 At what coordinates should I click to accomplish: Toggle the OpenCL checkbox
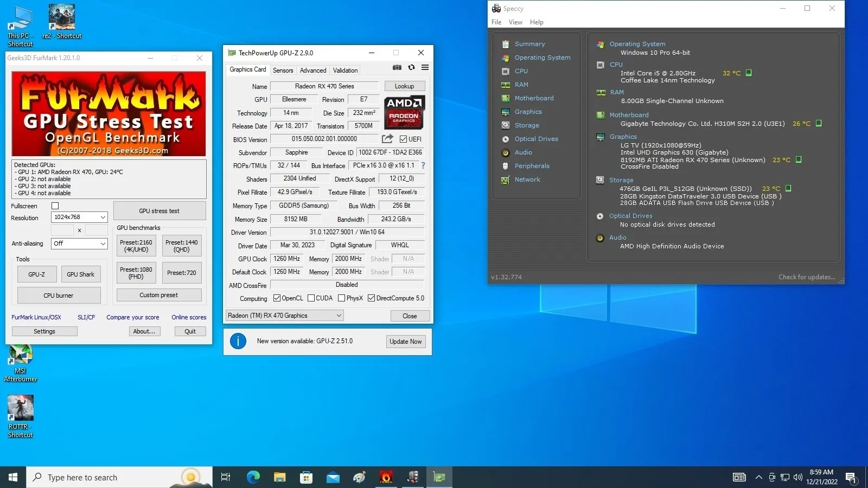tap(277, 298)
